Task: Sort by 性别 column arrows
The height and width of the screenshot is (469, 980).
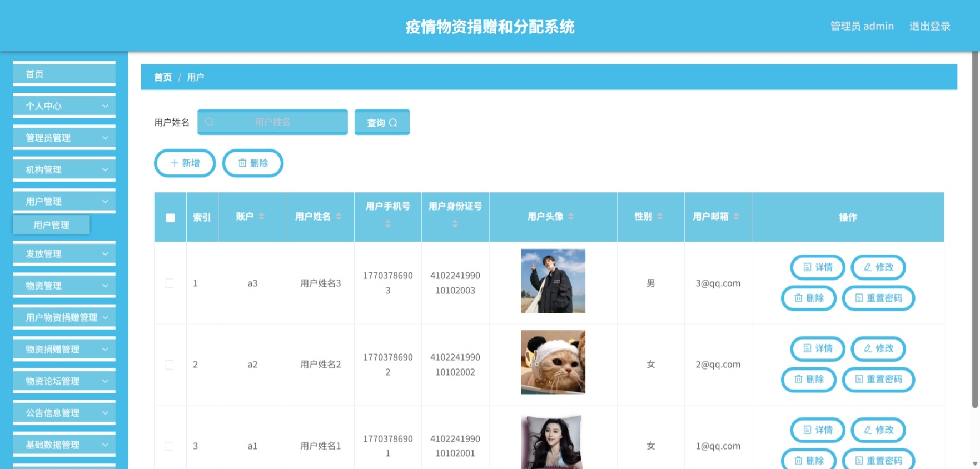Action: [660, 217]
